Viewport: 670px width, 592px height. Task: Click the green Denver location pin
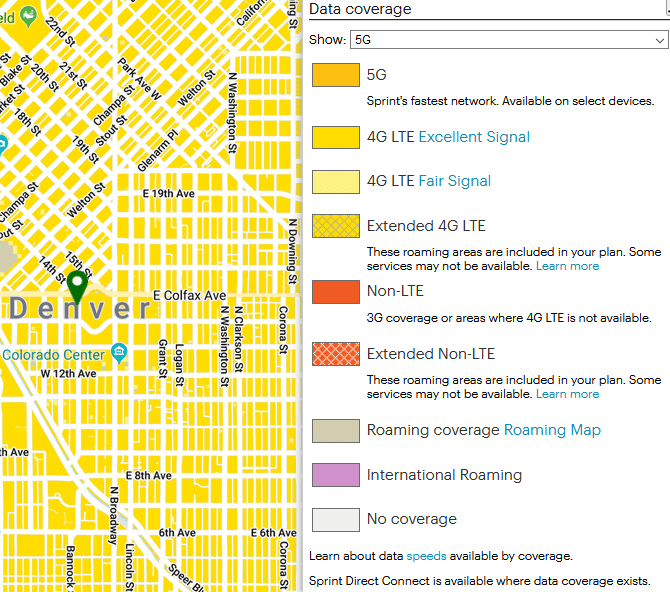pos(77,286)
